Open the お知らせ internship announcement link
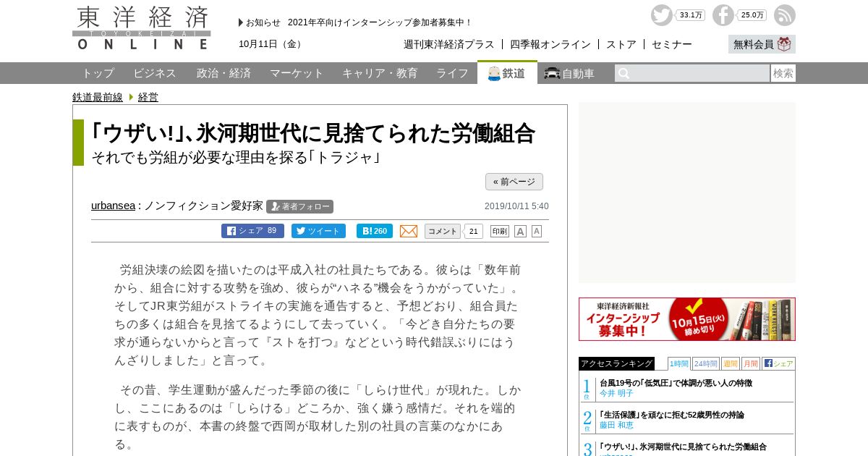The image size is (868, 456). tap(380, 22)
